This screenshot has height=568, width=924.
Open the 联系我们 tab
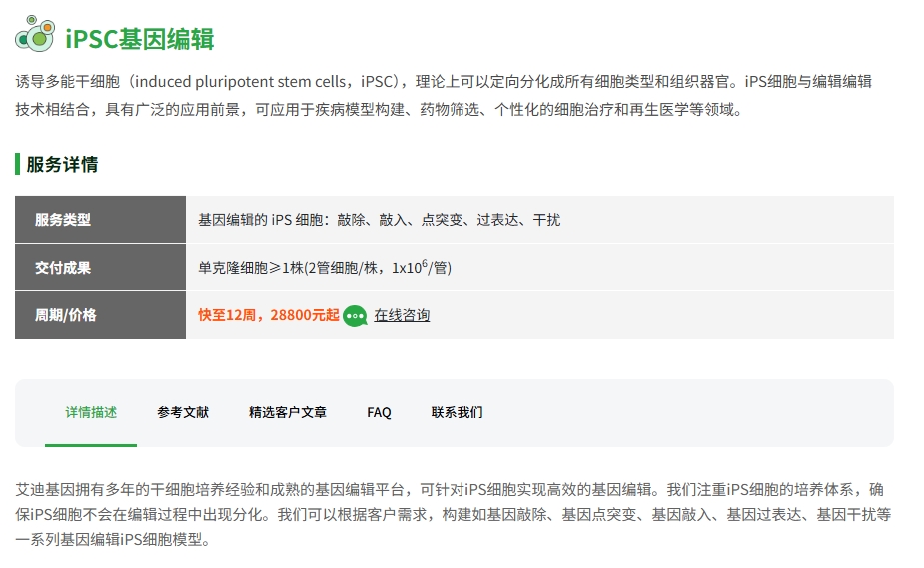click(x=458, y=412)
